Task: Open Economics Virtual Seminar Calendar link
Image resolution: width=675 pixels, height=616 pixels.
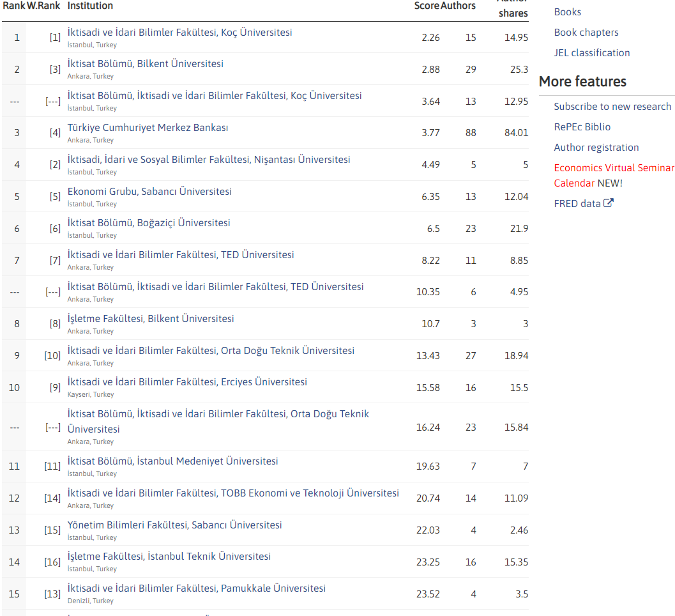Action: click(x=614, y=175)
